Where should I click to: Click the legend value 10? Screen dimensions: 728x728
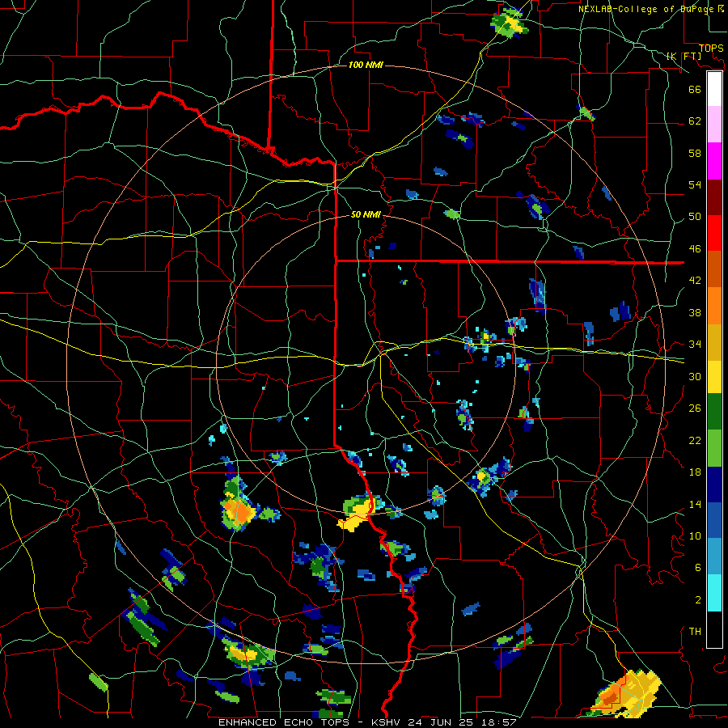tap(695, 535)
